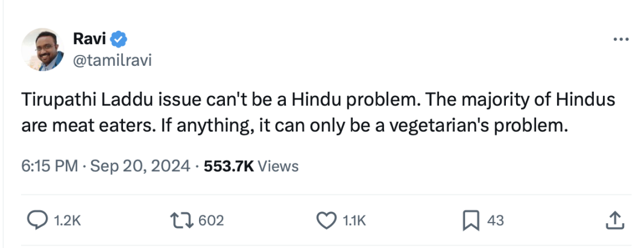
Task: Bookmark this tweet with the bookmark icon
Action: [x=471, y=220]
